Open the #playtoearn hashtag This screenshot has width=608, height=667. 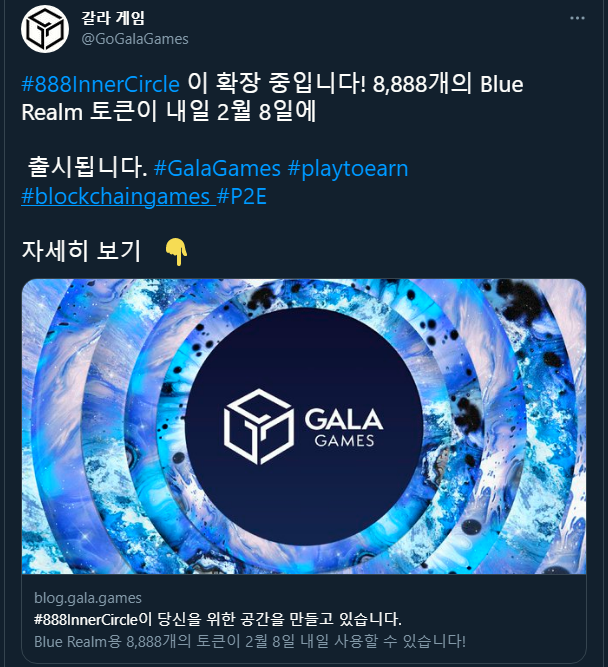[x=348, y=169]
